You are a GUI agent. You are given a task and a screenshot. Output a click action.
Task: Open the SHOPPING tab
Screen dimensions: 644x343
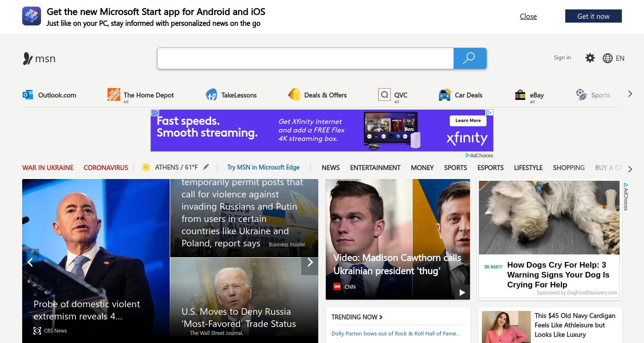[x=569, y=167]
